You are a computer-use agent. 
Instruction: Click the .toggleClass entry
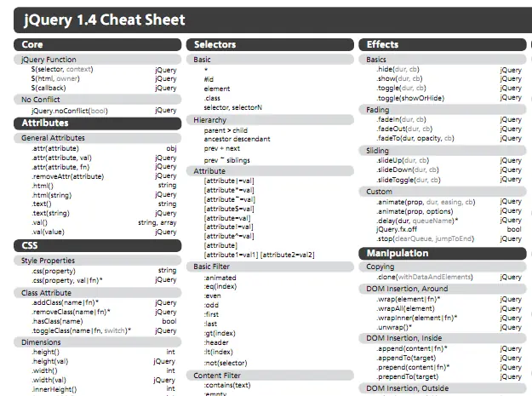(82, 330)
